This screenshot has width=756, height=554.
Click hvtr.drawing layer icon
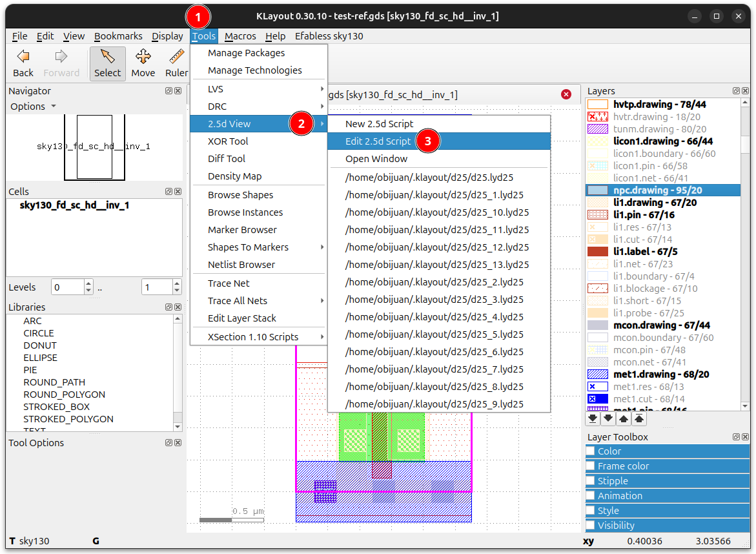click(598, 117)
